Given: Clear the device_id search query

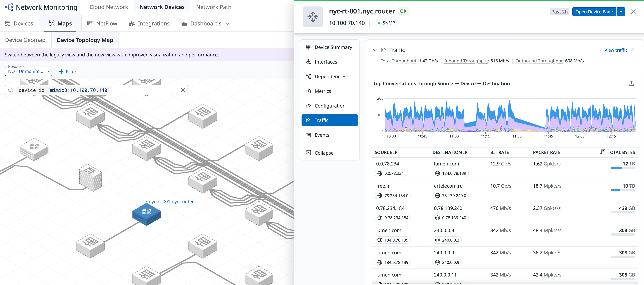Looking at the screenshot, I should [x=183, y=90].
